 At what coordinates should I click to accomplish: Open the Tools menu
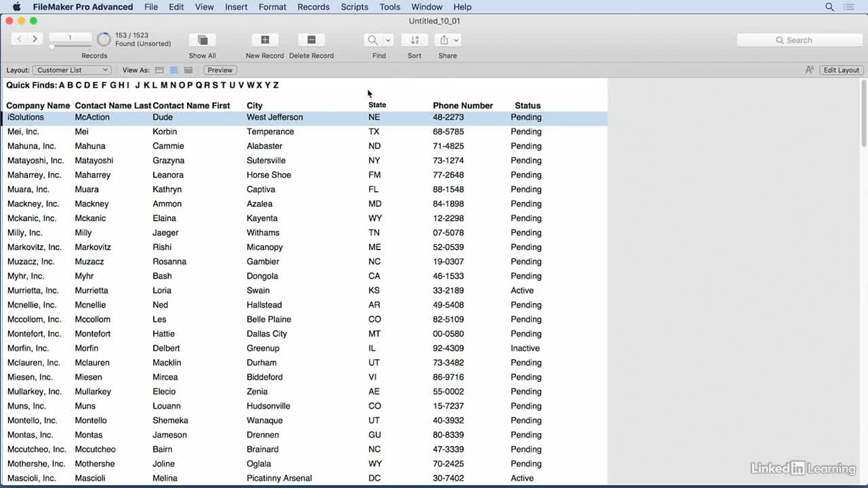coord(390,7)
